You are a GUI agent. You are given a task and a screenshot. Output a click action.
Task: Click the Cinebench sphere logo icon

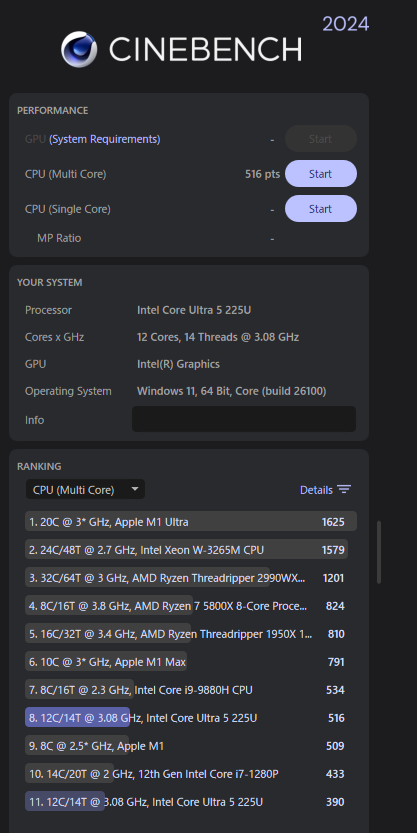point(79,49)
